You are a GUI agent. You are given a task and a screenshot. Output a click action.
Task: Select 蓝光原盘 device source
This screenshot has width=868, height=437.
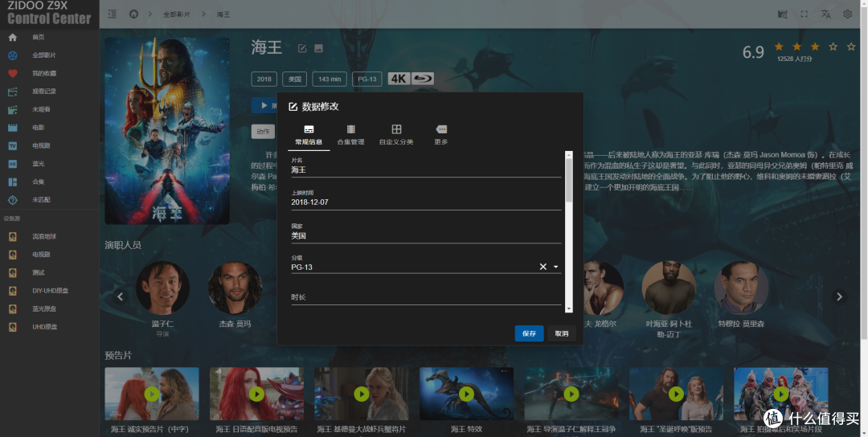coord(50,308)
